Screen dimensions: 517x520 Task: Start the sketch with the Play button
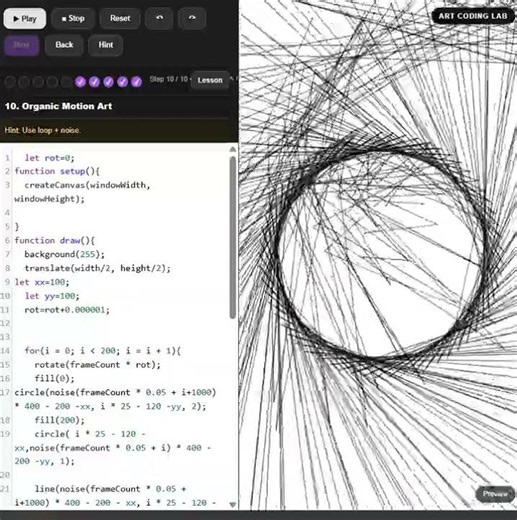point(25,19)
